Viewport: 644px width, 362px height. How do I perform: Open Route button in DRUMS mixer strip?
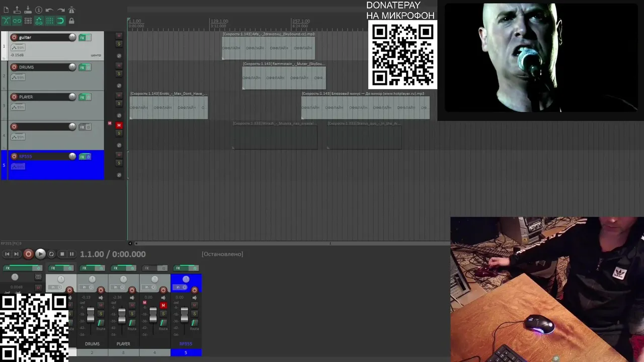coord(101,323)
